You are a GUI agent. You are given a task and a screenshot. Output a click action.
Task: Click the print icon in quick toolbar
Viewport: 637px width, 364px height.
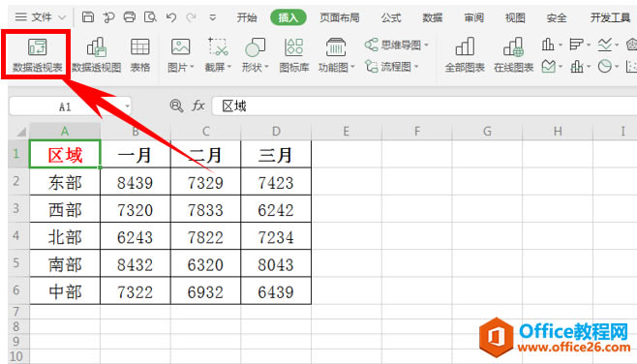click(x=129, y=17)
